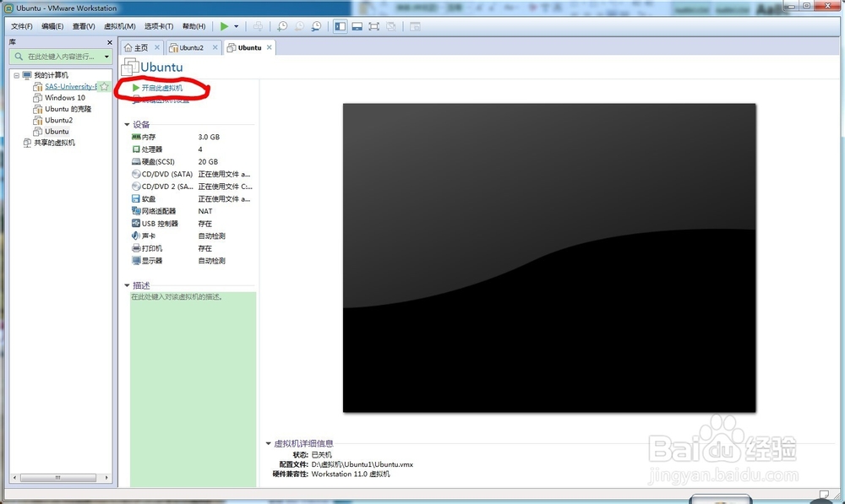Click the send Ctrl+Alt+Del toolbar icon
This screenshot has width=845, height=504.
tap(258, 26)
